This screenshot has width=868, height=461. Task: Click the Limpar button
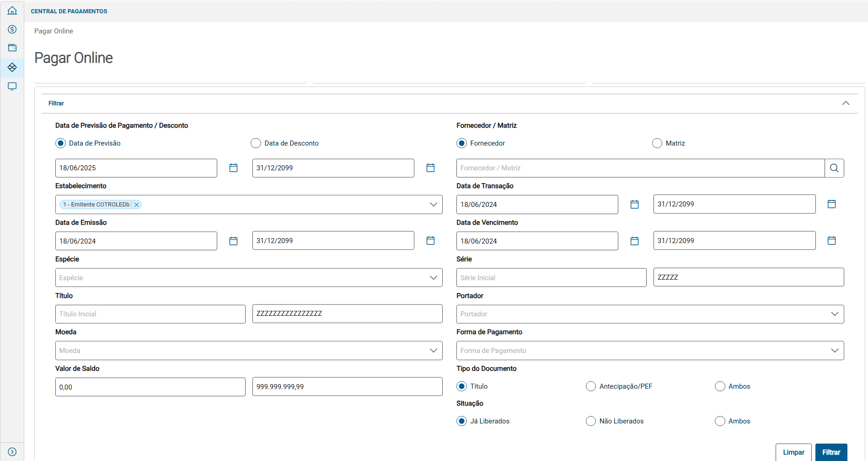pos(793,452)
